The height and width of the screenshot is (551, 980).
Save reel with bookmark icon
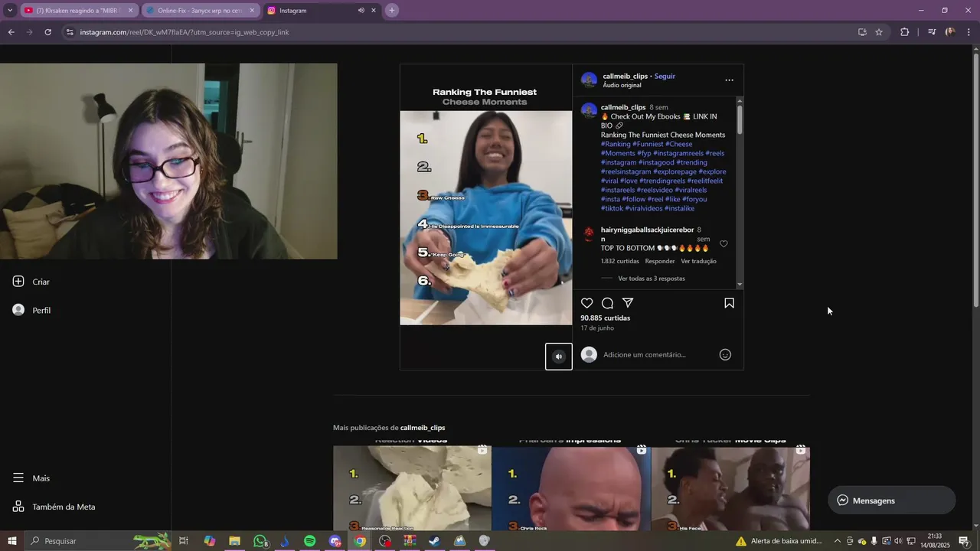(729, 303)
